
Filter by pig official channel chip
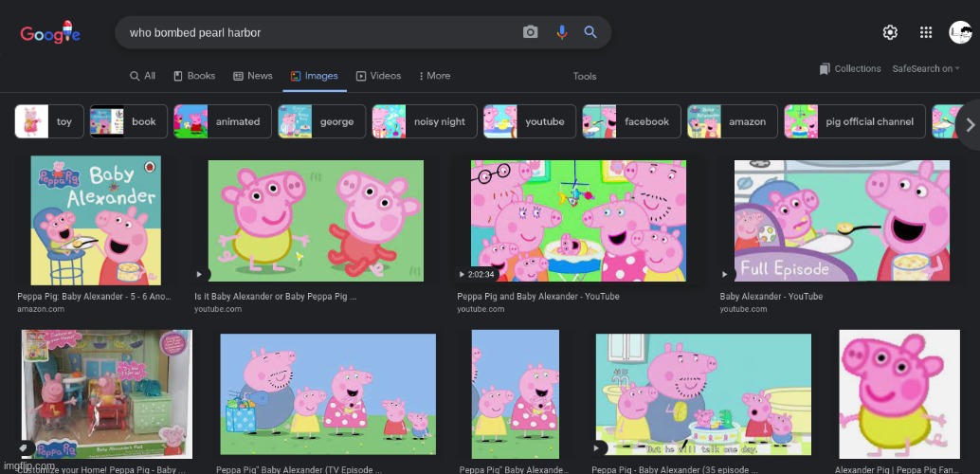(855, 121)
